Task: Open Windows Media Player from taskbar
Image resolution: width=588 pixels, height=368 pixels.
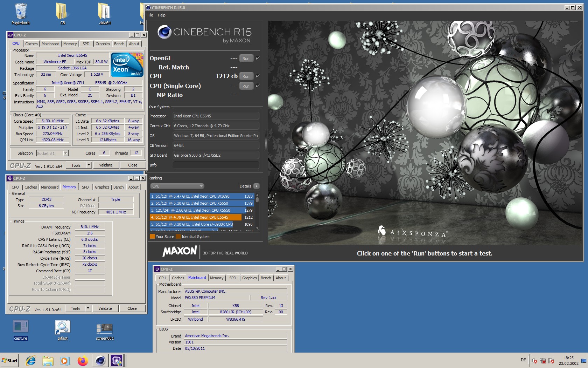Action: [x=65, y=360]
